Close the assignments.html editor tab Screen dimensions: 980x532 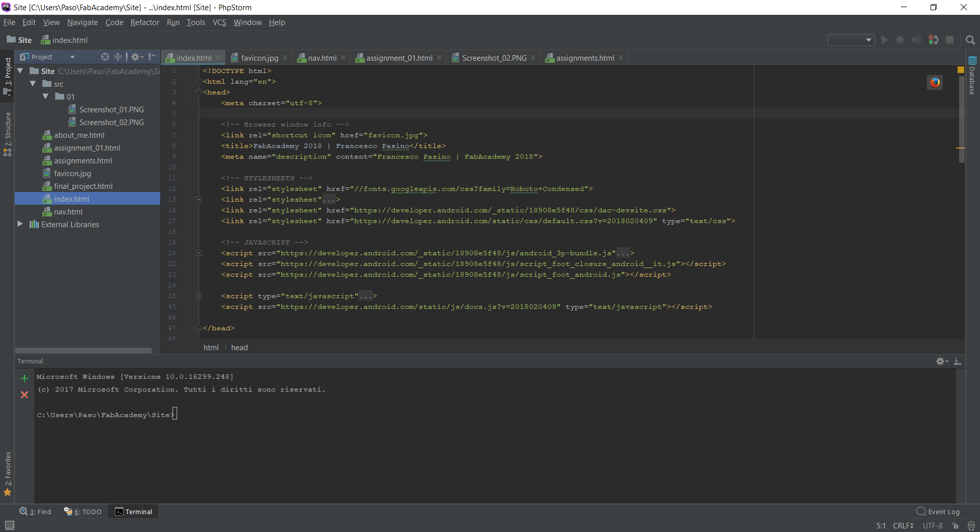pyautogui.click(x=621, y=58)
